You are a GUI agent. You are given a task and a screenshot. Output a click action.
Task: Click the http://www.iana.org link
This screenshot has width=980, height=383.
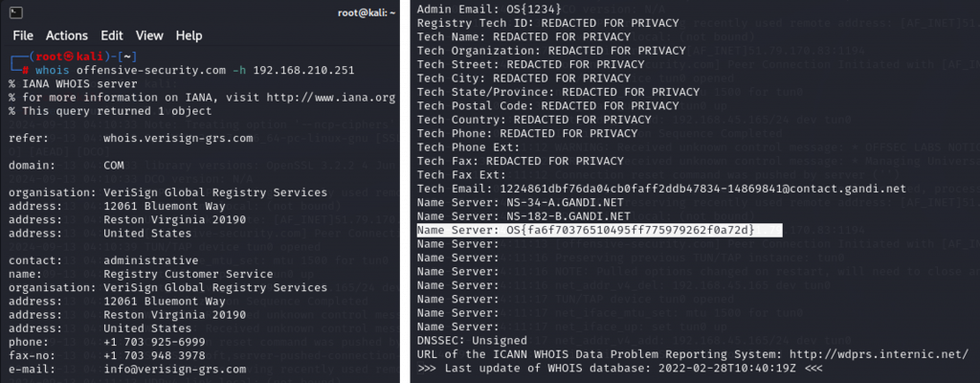[x=330, y=98]
